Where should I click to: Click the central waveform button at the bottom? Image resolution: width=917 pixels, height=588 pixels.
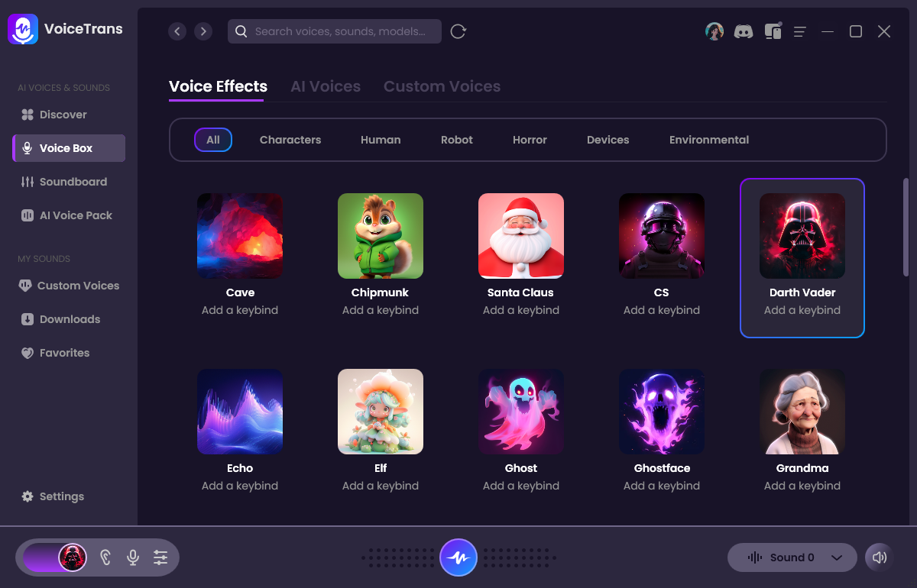point(458,557)
